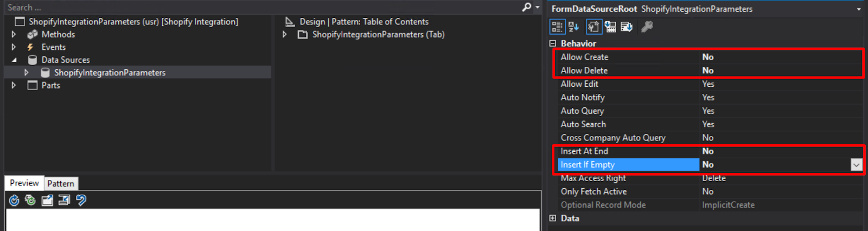Select the Only Fetch Active property row
This screenshot has width=868, height=231.
(710, 191)
